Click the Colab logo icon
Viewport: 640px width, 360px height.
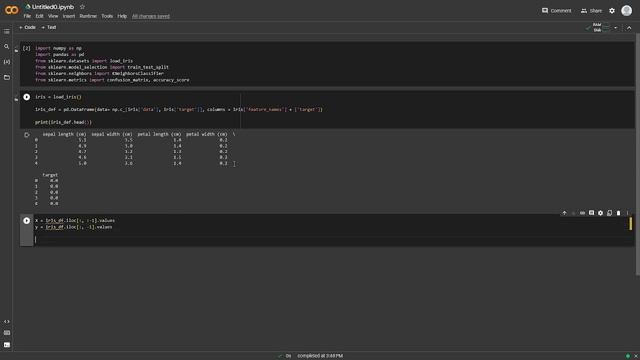coord(11,10)
